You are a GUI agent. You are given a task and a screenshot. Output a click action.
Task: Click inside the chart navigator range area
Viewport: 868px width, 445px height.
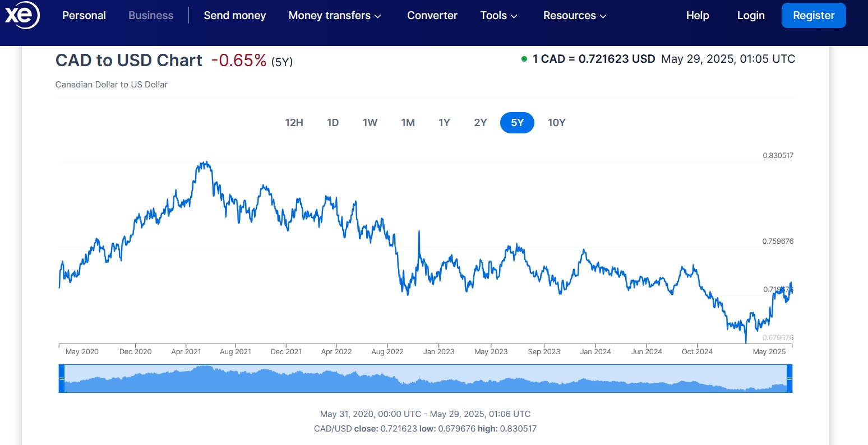click(x=426, y=379)
